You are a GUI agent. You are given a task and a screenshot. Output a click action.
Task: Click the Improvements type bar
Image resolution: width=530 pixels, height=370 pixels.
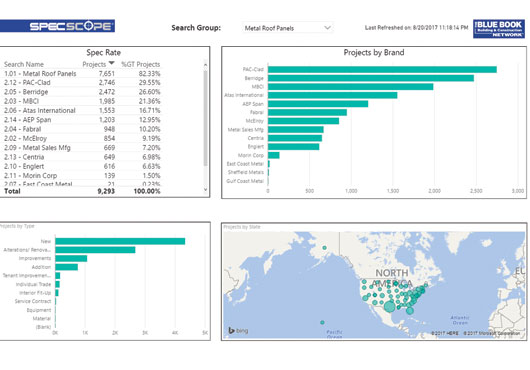click(71, 258)
